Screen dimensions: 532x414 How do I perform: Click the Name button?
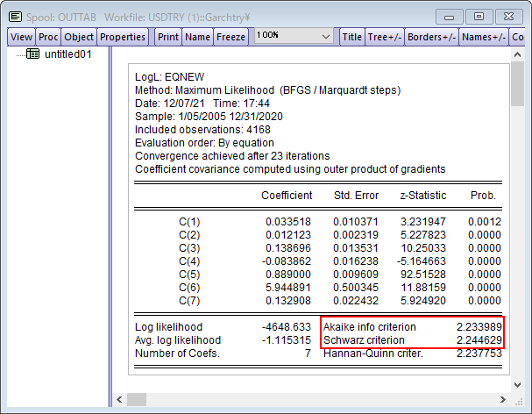coord(197,37)
